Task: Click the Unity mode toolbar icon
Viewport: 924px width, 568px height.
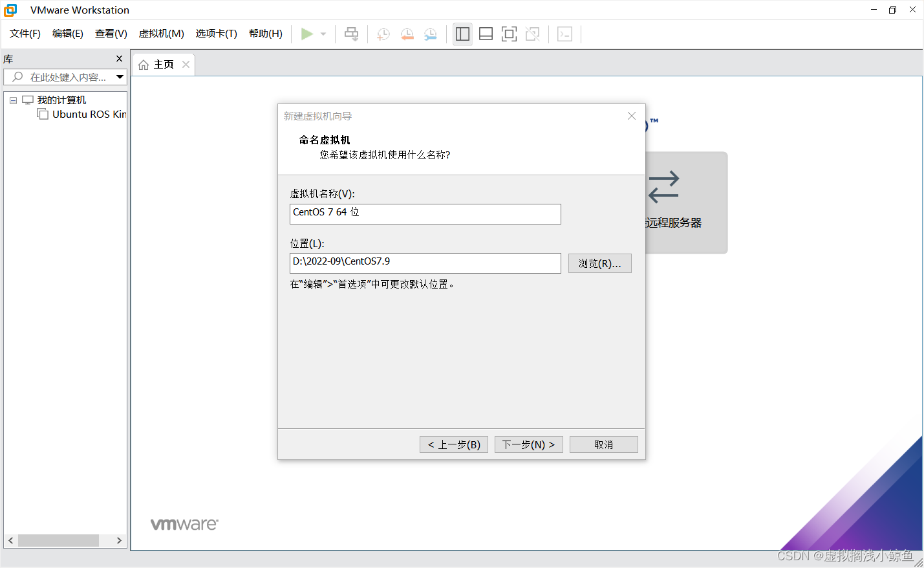Action: tap(532, 34)
